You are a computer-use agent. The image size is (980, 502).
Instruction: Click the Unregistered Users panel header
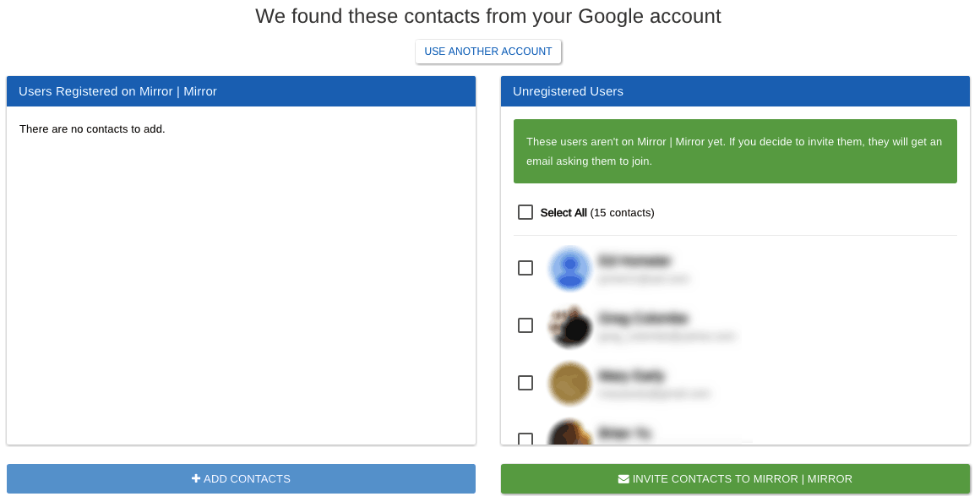coord(735,91)
